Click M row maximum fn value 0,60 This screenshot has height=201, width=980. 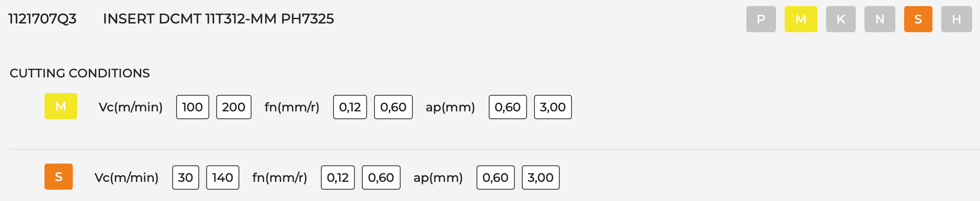pyautogui.click(x=393, y=107)
